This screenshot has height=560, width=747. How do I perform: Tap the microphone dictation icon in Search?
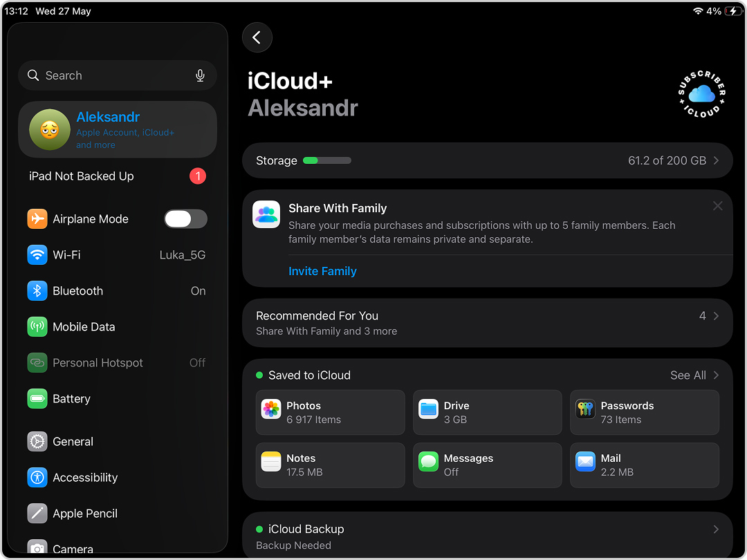click(200, 75)
